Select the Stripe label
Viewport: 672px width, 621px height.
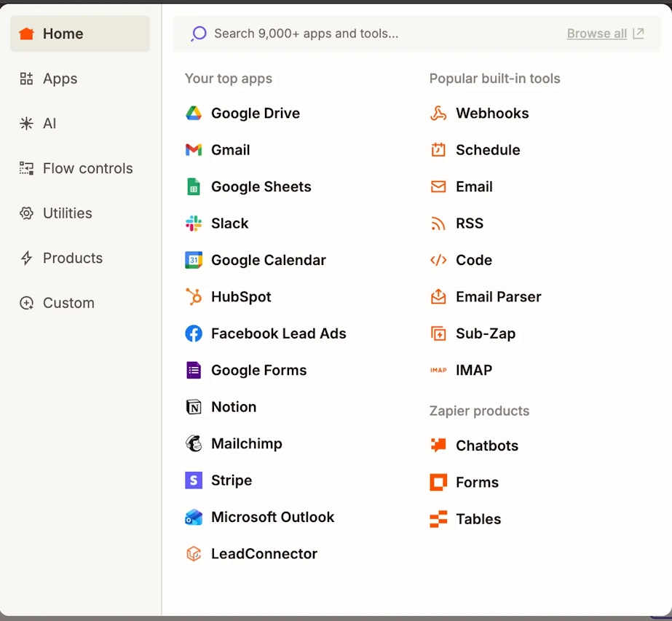pos(232,480)
